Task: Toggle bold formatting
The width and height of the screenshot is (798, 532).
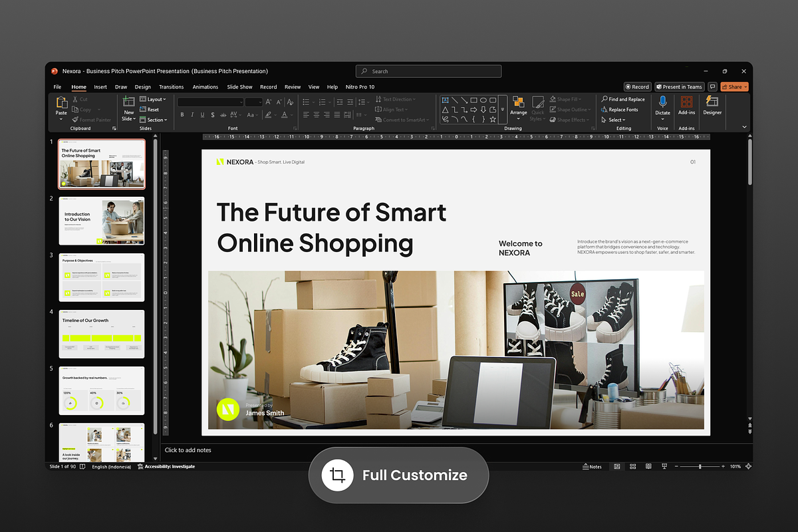Action: click(182, 114)
